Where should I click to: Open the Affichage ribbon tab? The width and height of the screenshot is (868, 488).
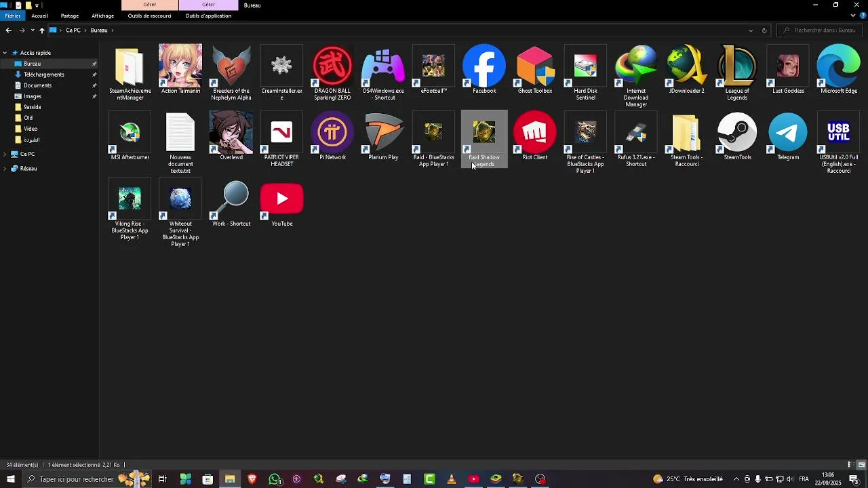point(103,16)
